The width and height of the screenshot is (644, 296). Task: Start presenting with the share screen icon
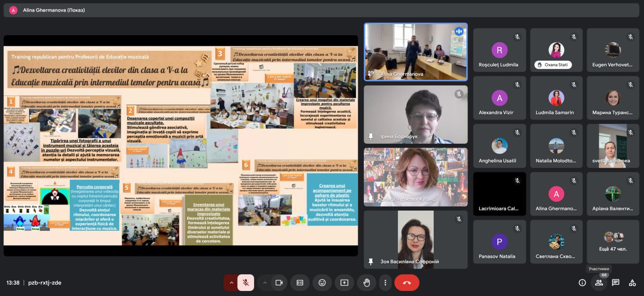pyautogui.click(x=344, y=282)
